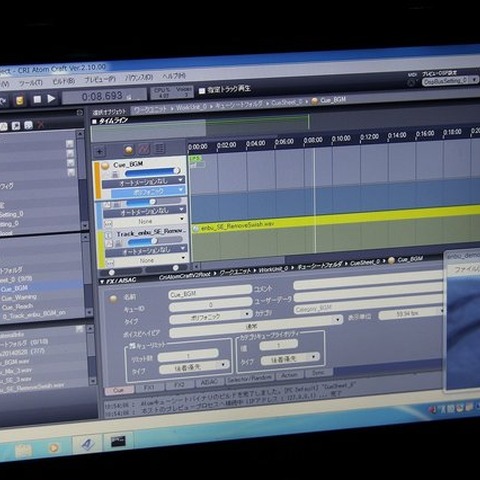Open the Tools (T) menu
480x480 pixels.
point(31,83)
